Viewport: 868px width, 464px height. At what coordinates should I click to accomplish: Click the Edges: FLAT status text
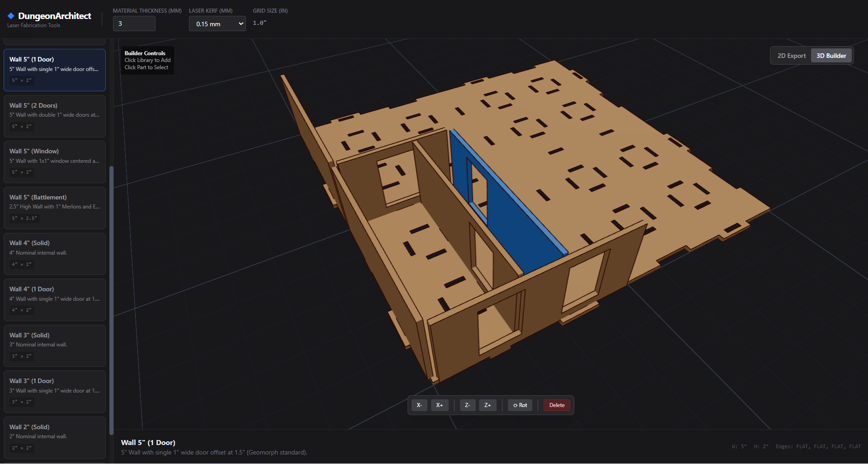point(818,446)
